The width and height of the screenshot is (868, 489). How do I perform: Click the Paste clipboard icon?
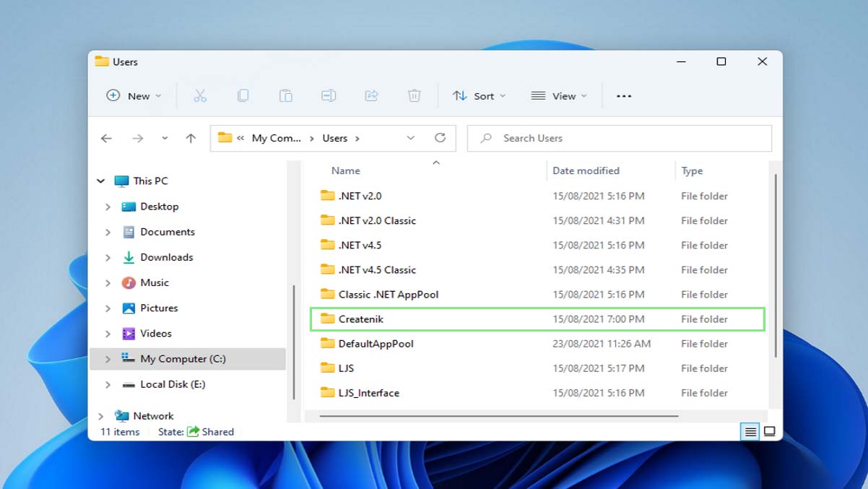pos(286,95)
